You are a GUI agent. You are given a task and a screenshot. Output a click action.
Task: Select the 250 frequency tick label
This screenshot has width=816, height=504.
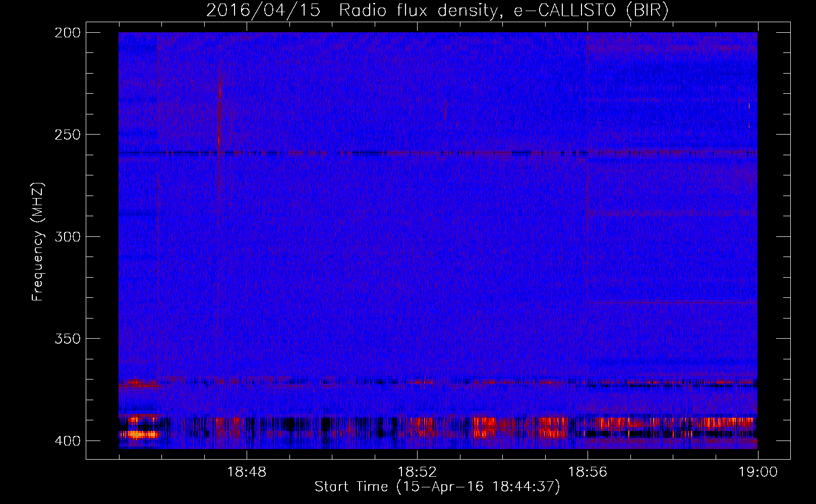pos(68,135)
